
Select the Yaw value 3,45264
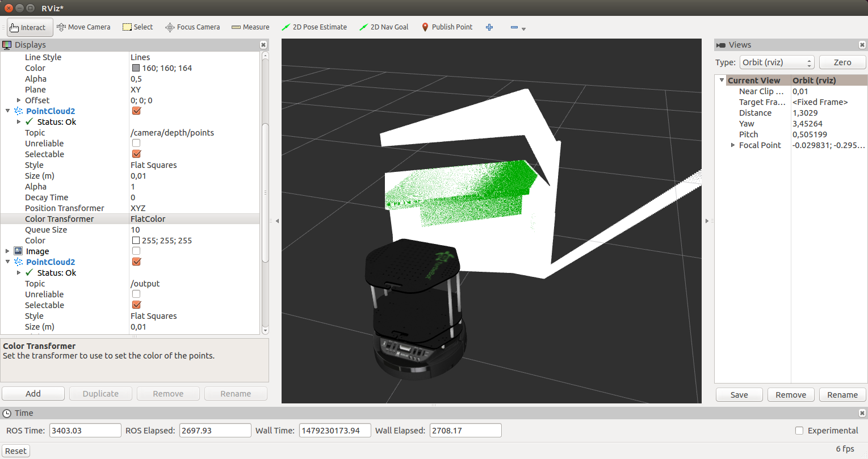(807, 124)
